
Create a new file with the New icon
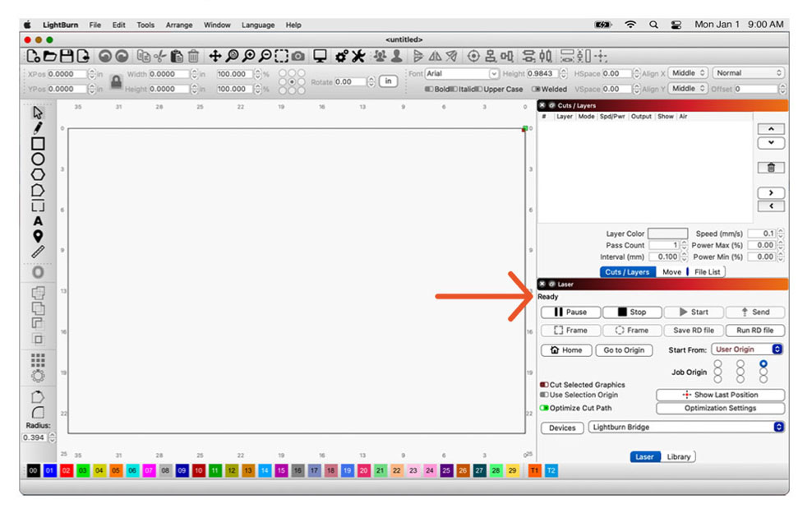click(33, 56)
